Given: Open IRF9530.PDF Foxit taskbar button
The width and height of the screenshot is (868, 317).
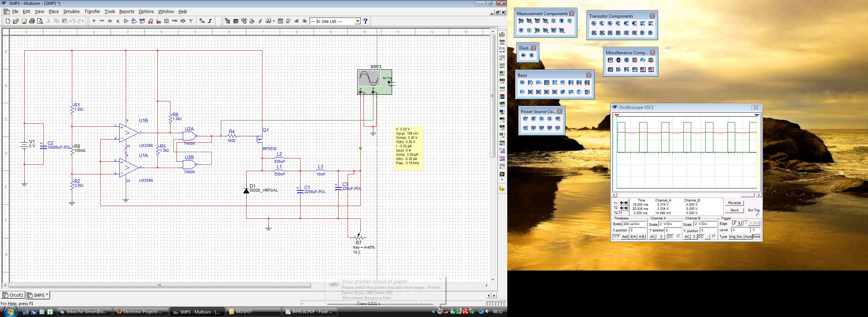Looking at the screenshot, I should click(x=310, y=312).
